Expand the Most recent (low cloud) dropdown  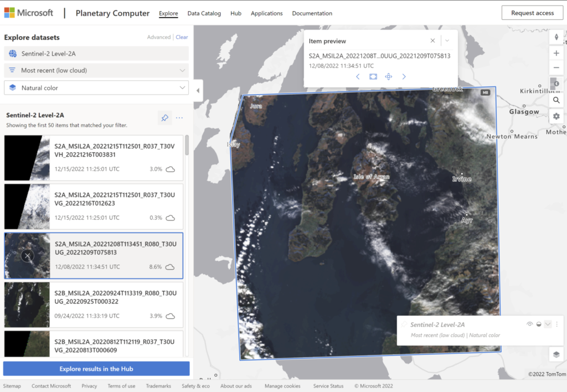point(96,70)
